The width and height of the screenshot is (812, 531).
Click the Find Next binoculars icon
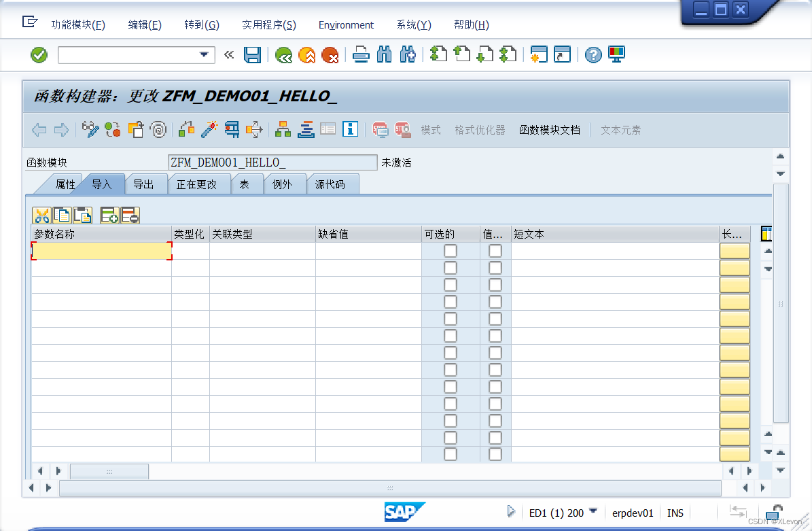pos(408,54)
